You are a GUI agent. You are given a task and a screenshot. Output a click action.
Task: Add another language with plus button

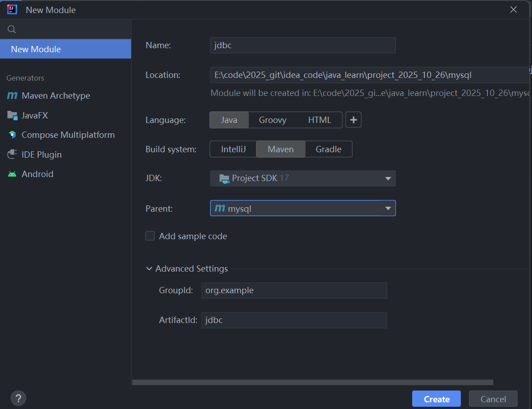(x=353, y=120)
